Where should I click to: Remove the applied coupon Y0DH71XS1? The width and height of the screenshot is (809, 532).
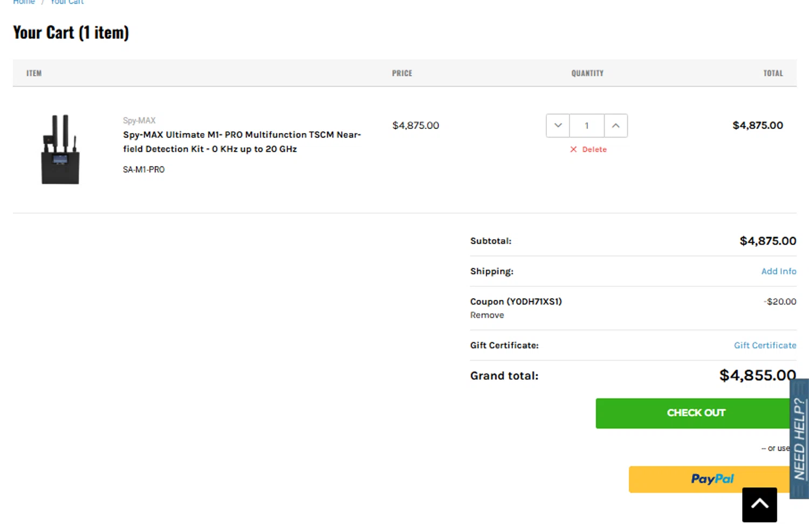pos(487,315)
